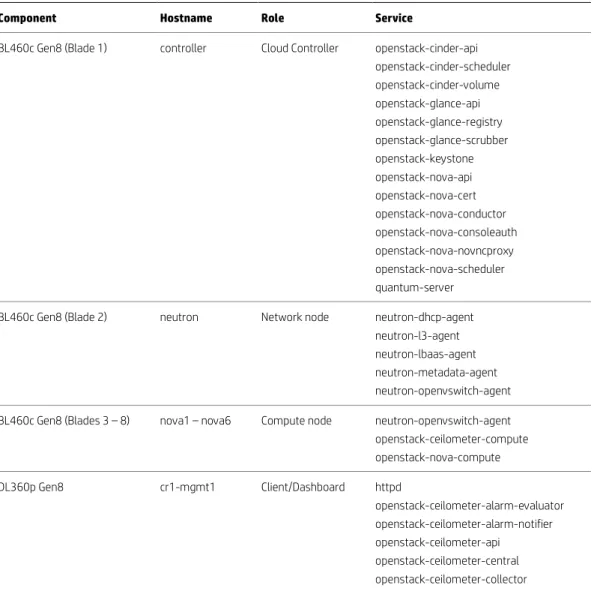Viewport: 594px width, 591px height.
Task: Click openstack-nova-api service entry
Action: coord(424,177)
